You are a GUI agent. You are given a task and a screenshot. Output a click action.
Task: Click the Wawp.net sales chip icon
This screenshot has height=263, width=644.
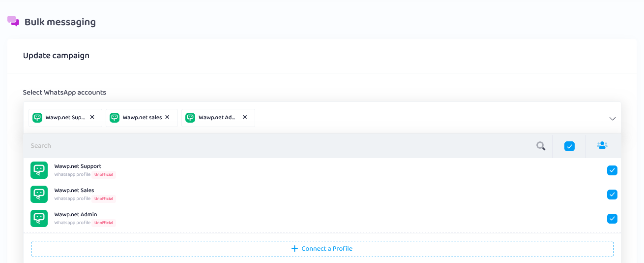click(115, 118)
